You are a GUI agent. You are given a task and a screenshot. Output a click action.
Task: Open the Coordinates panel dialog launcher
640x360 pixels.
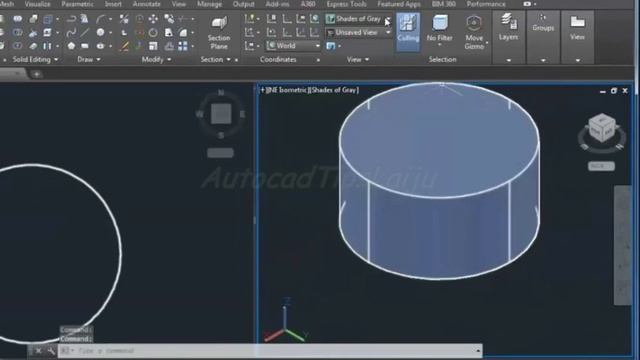[x=318, y=60]
